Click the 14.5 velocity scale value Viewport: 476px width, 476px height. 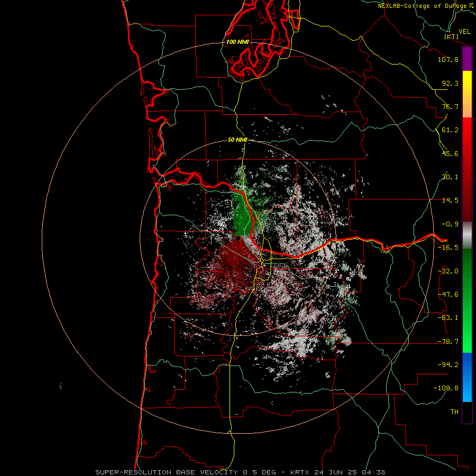click(450, 200)
